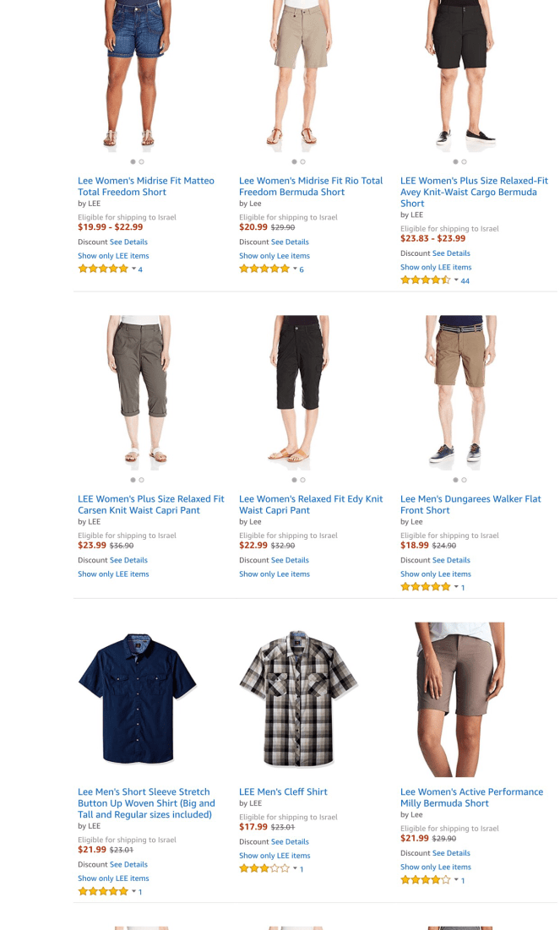This screenshot has width=560, height=930.
Task: Open navy short sleeve shirt product image
Action: click(x=137, y=698)
